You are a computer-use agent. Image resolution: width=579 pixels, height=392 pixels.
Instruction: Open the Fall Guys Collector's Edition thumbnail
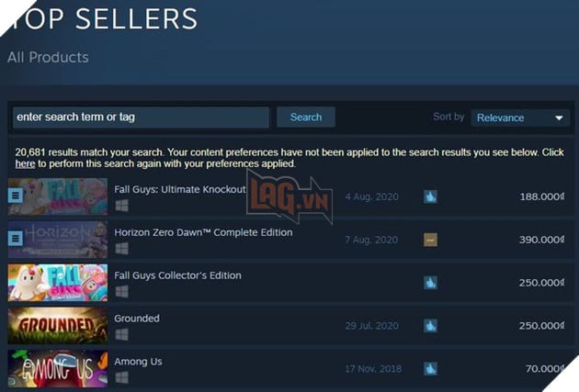point(58,283)
